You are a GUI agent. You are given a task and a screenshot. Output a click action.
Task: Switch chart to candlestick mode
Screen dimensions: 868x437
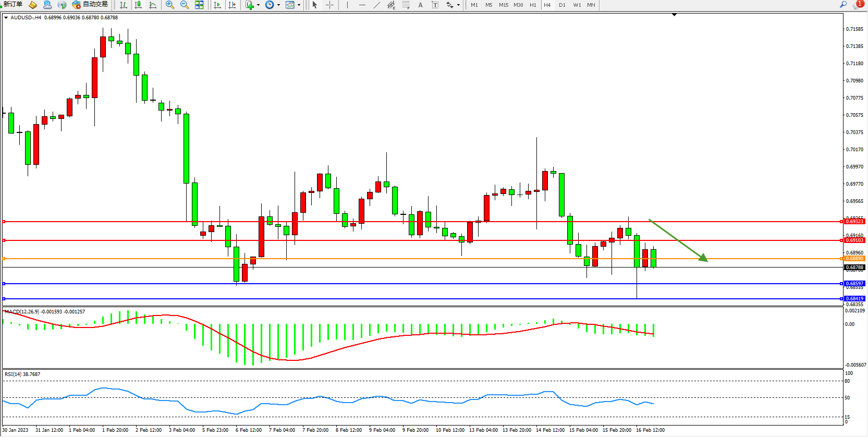pyautogui.click(x=138, y=5)
